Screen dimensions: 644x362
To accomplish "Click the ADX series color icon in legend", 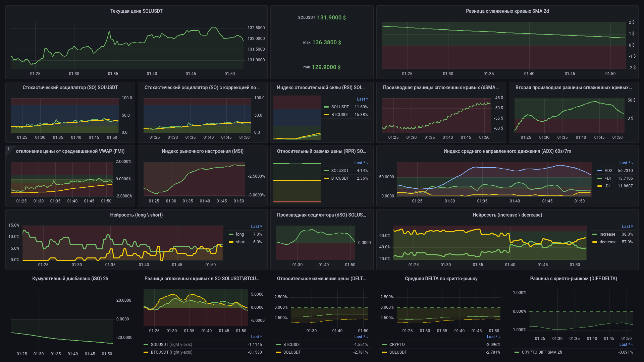I will click(x=600, y=171).
